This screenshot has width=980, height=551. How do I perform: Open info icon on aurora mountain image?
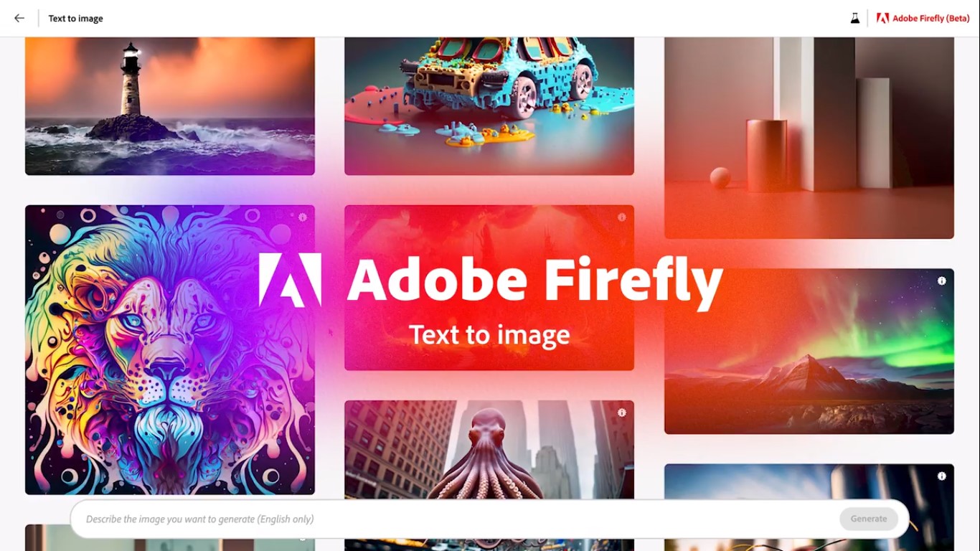click(x=941, y=281)
